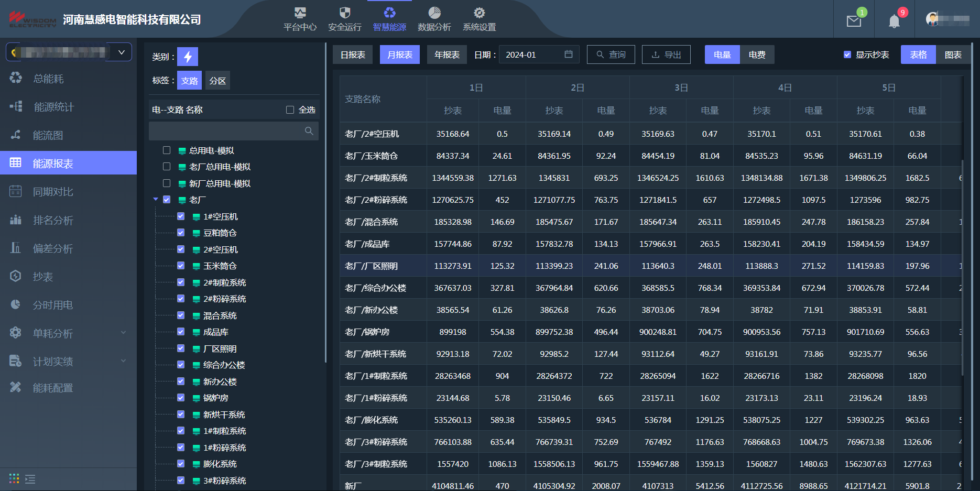Screen dimensions: 980x491
Task: Open 同期对比 in the sidebar
Action: (53, 192)
